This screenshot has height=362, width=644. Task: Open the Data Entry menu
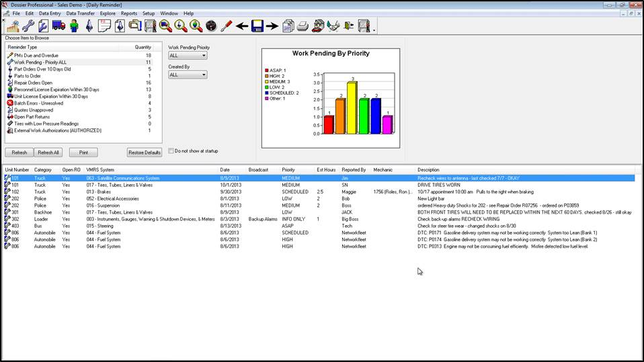50,13
